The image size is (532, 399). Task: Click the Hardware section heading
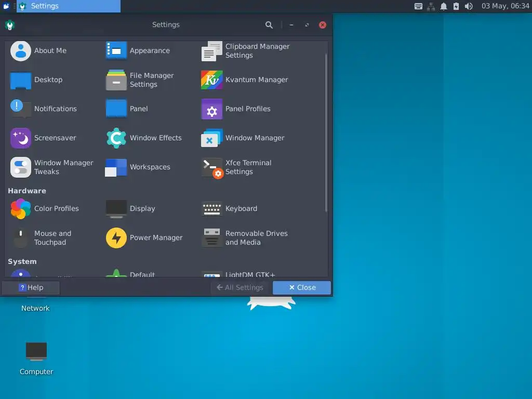27,191
